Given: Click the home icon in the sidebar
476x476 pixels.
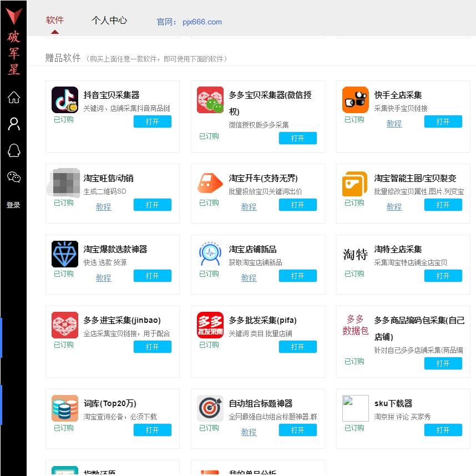Looking at the screenshot, I should point(13,98).
